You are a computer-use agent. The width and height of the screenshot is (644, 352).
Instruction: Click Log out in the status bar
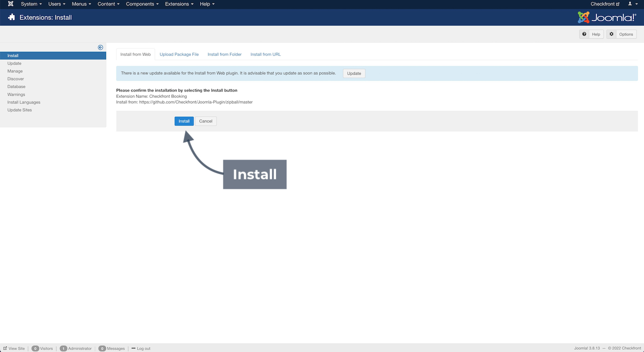tap(141, 348)
